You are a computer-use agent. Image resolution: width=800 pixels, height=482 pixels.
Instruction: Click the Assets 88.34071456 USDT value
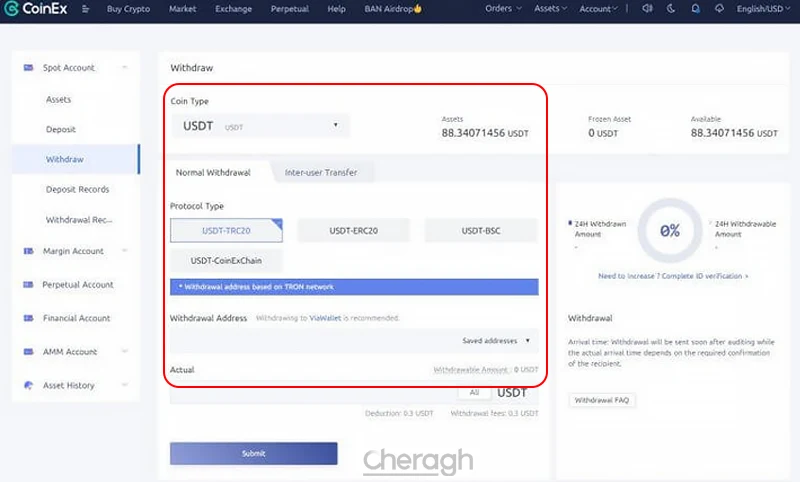coord(485,133)
